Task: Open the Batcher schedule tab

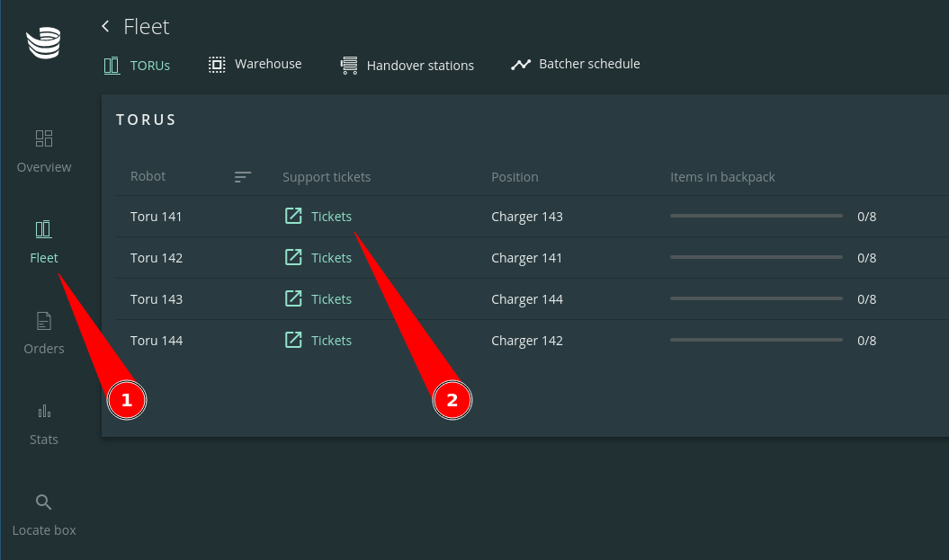Action: pos(576,65)
